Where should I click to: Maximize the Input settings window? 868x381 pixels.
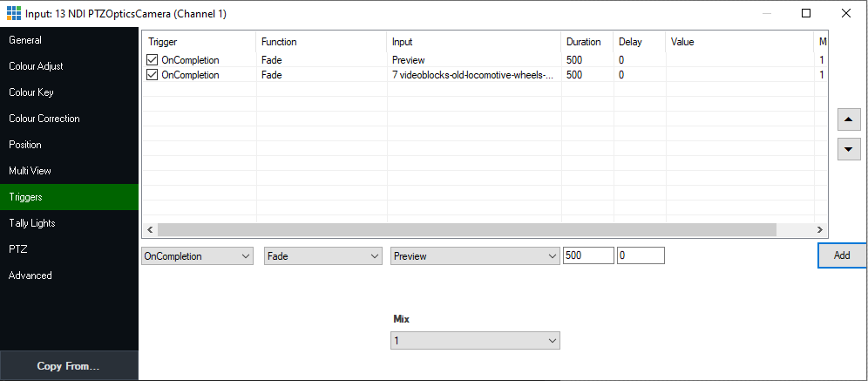click(x=806, y=13)
